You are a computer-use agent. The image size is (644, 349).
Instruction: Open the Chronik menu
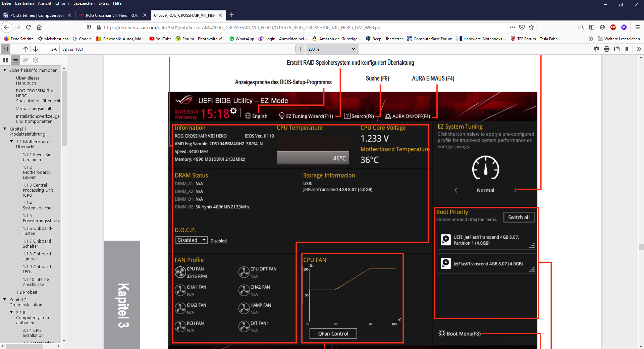pyautogui.click(x=62, y=3)
